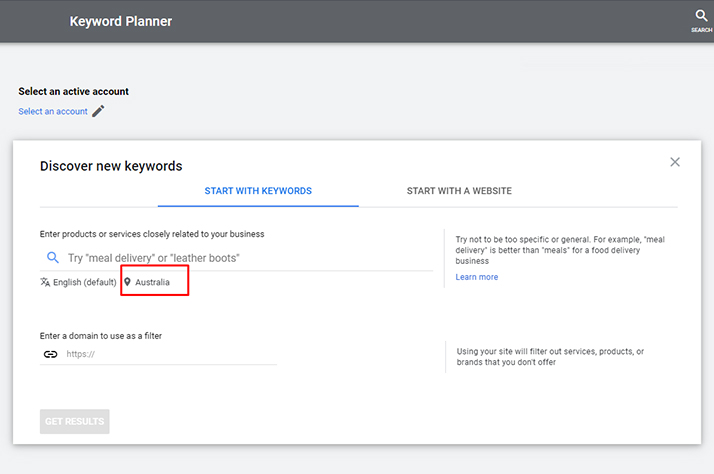Click the 'Using your site will filter out' tip
714x474 pixels.
[550, 357]
